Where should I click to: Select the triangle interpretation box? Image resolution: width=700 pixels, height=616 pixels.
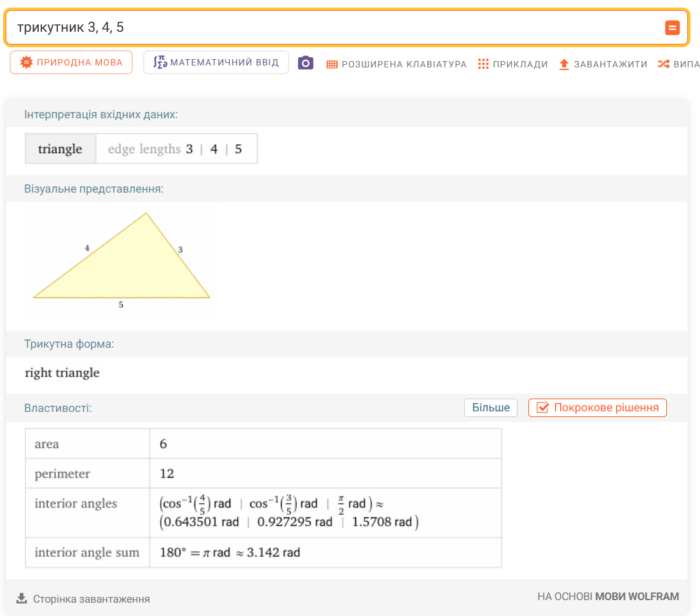coord(60,149)
